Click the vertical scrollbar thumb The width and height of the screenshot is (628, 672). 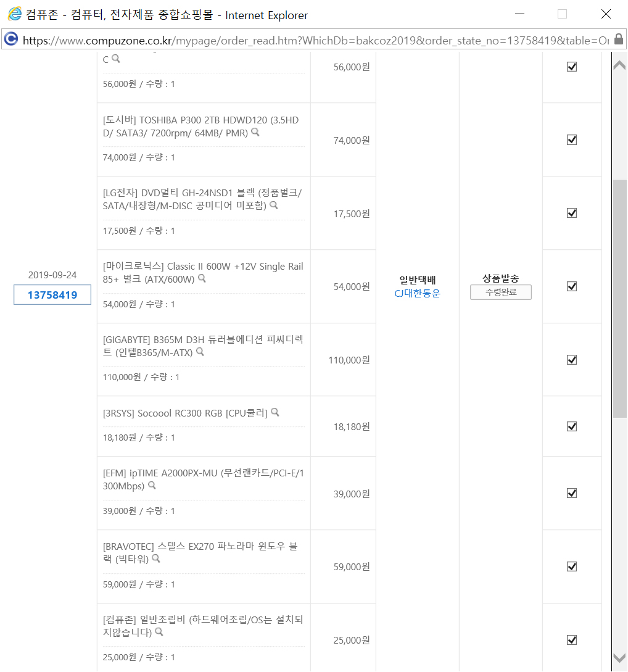coord(619,298)
